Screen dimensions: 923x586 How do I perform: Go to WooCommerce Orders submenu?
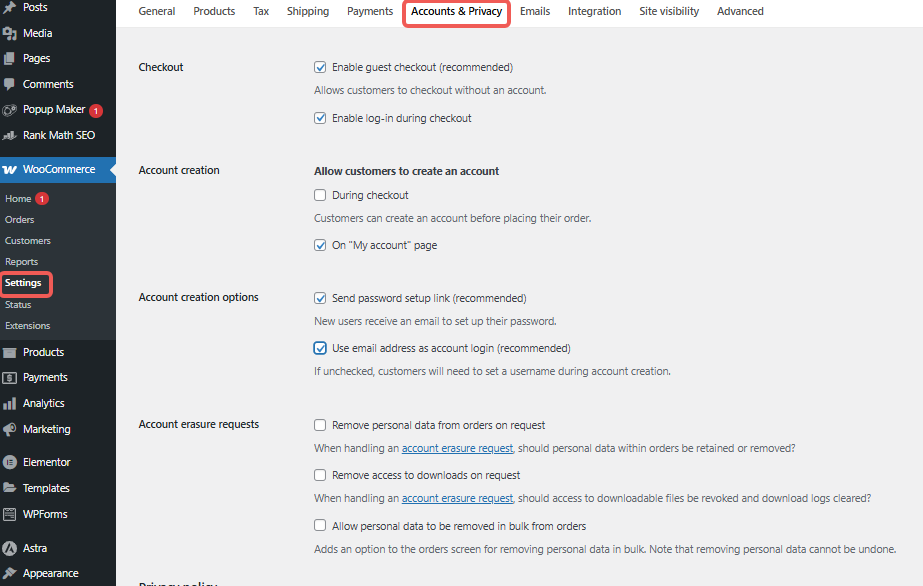pyautogui.click(x=20, y=220)
